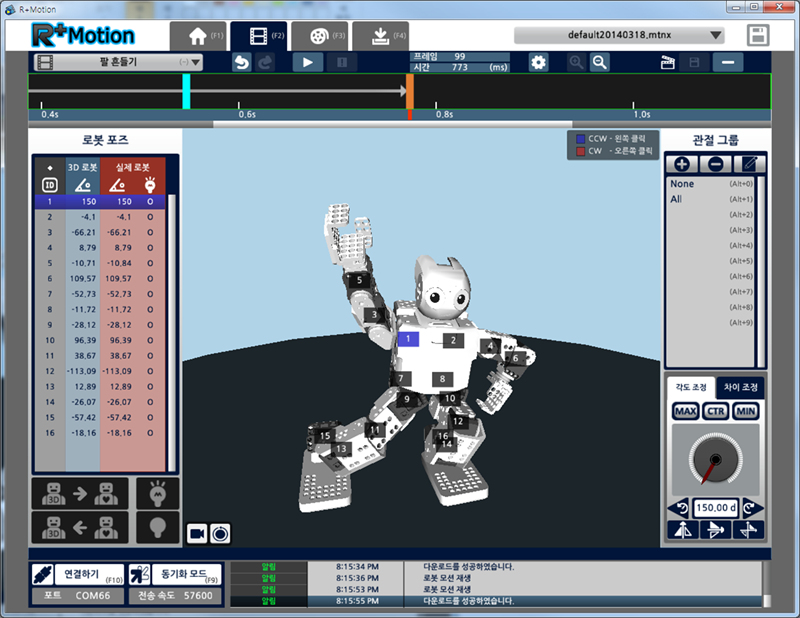Click the timeline horizontal scrollbar thumb
Viewport: 800px width, 618px height.
[x=392, y=124]
